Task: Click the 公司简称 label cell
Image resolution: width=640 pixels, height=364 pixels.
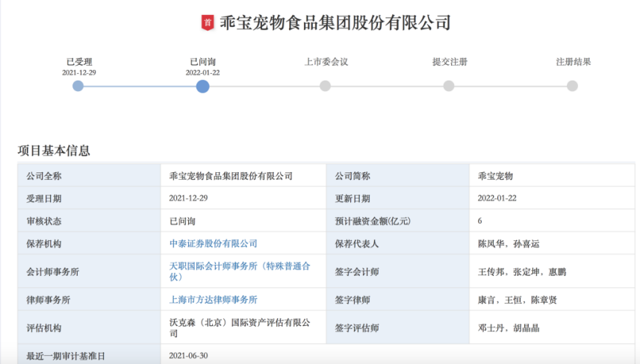Action: [397, 176]
